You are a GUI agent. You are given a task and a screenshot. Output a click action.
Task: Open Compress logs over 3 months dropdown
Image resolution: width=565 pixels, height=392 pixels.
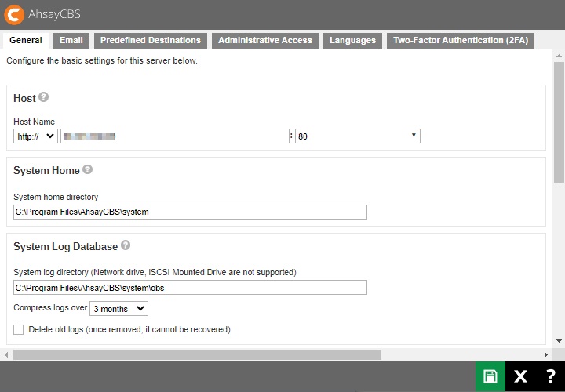pos(118,309)
